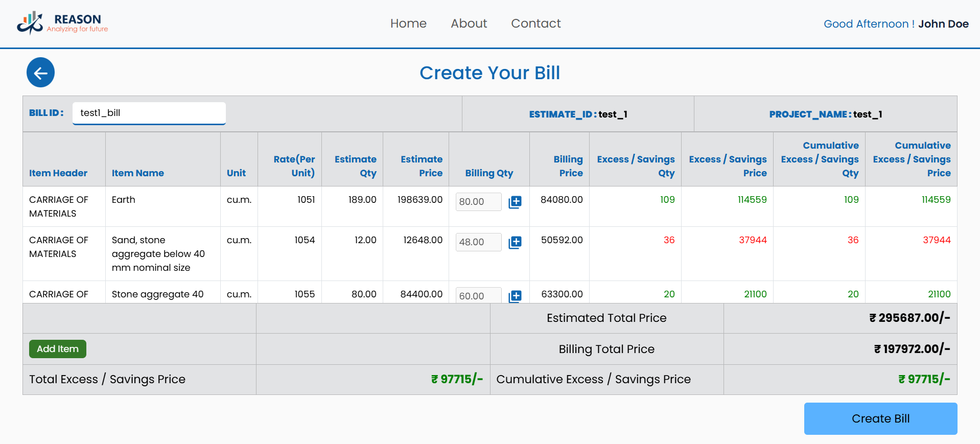980x444 pixels.
Task: Click the Create Bill button
Action: 880,418
